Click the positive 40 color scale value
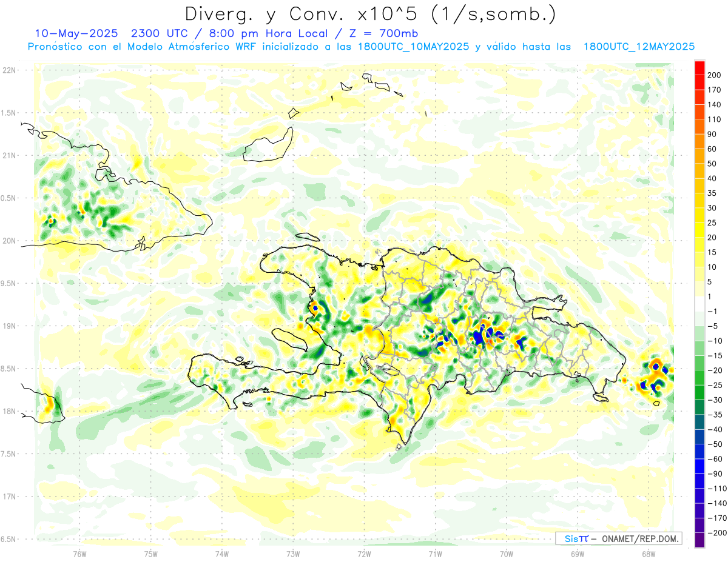Viewport: 728px width, 562px height. click(x=712, y=178)
